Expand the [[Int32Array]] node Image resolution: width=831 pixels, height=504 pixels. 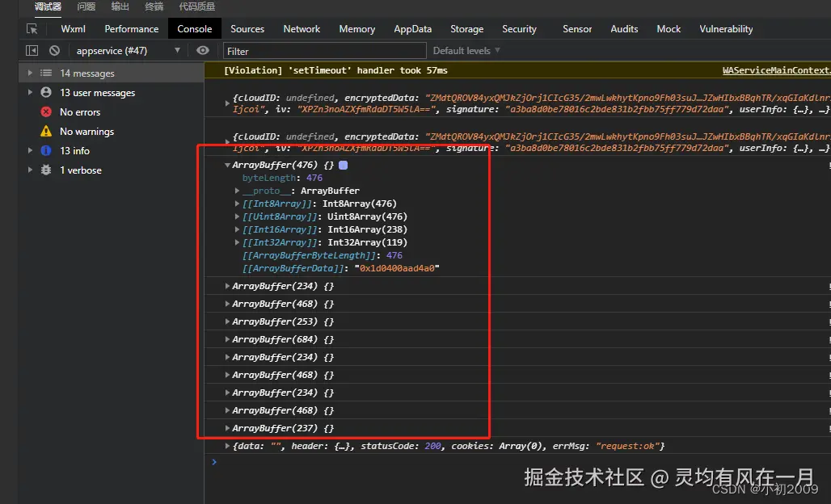[x=238, y=242]
